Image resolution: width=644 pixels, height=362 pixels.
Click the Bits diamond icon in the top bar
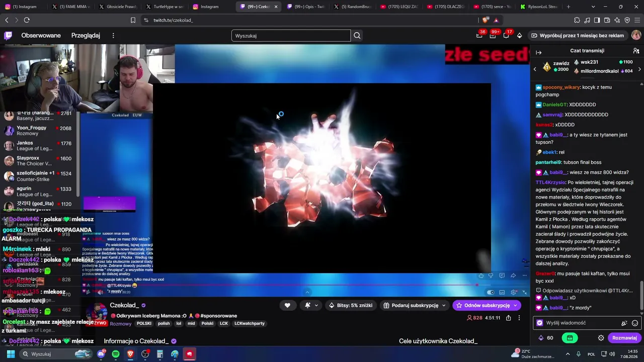click(x=520, y=36)
